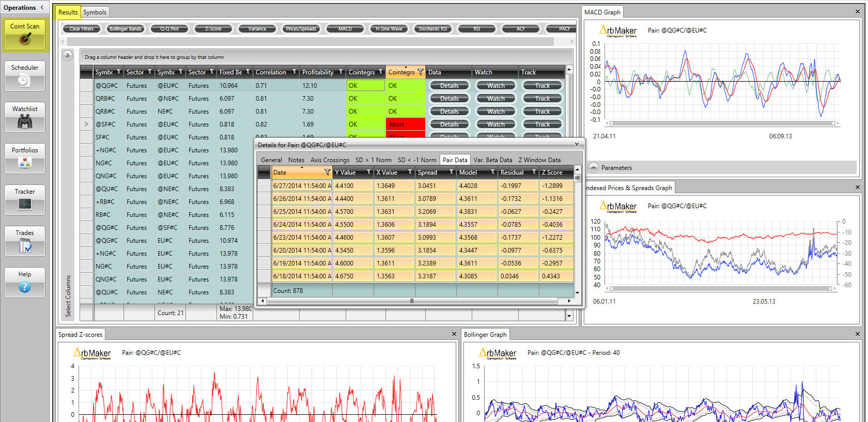Click the toolbar strip right scroll arrow
Image resolution: width=868 pixels, height=422 pixels.
point(571,41)
